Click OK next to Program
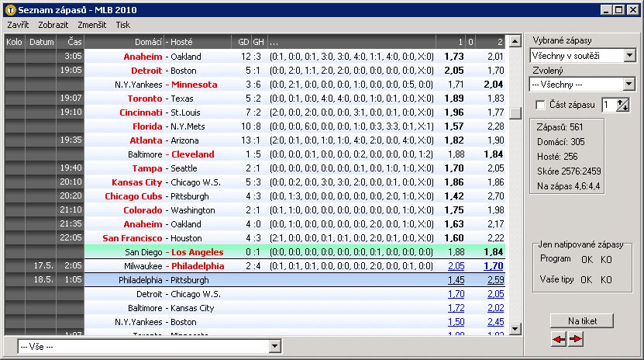Image resolution: width=644 pixels, height=360 pixels. click(x=587, y=260)
